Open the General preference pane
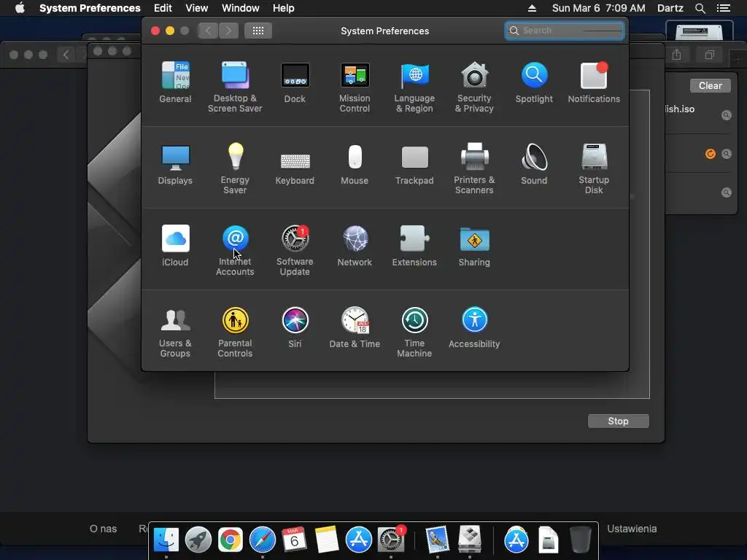This screenshot has width=747, height=560. (175, 82)
